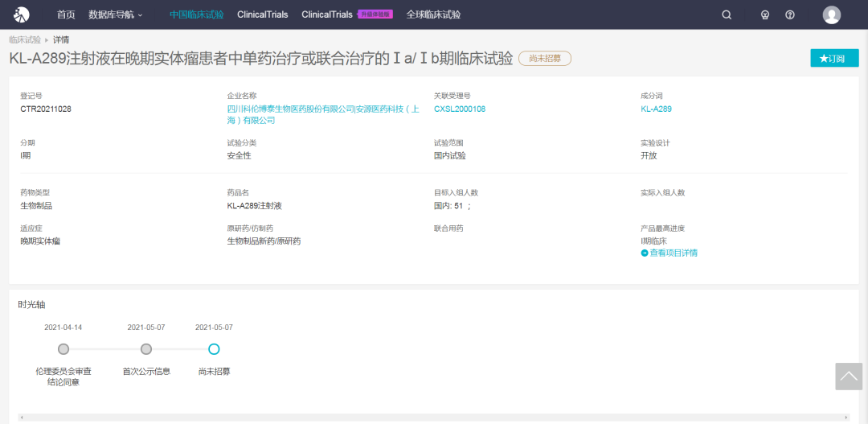868x424 pixels.
Task: Click registration number CTR20211028
Action: (x=46, y=109)
